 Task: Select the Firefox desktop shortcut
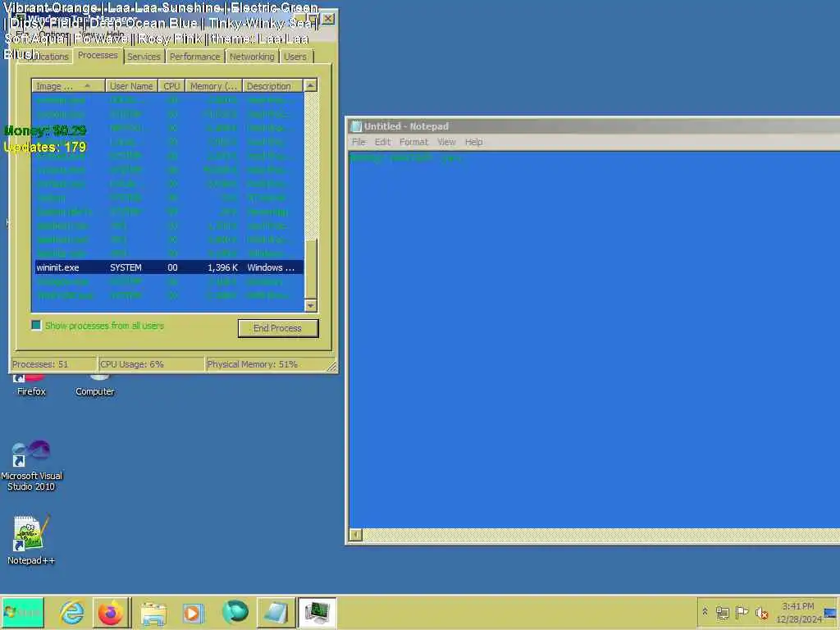click(31, 385)
